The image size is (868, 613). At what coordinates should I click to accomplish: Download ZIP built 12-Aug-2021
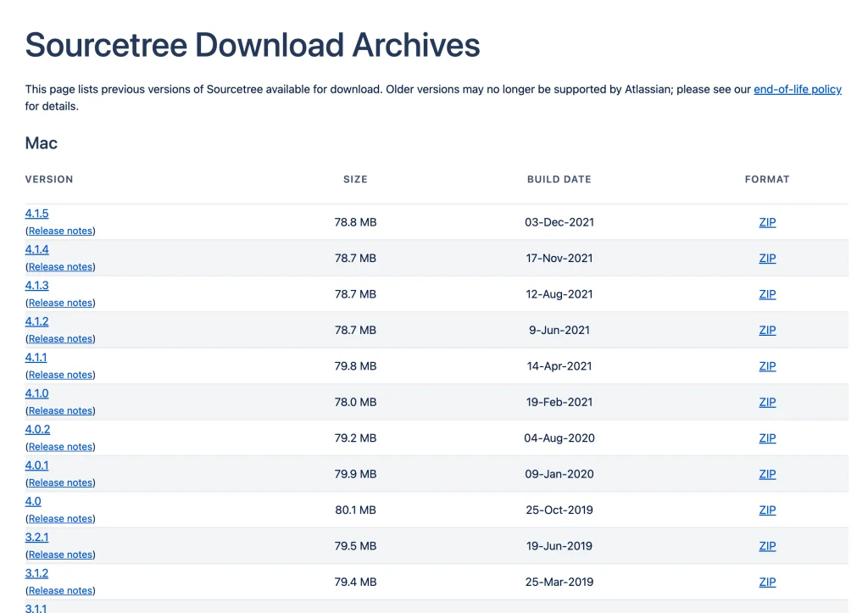(767, 294)
